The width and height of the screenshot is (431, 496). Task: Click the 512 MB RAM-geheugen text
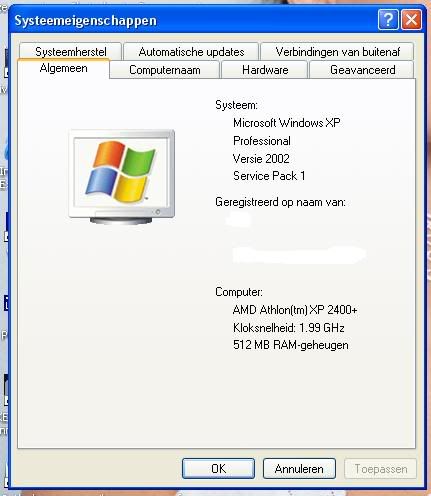[291, 345]
